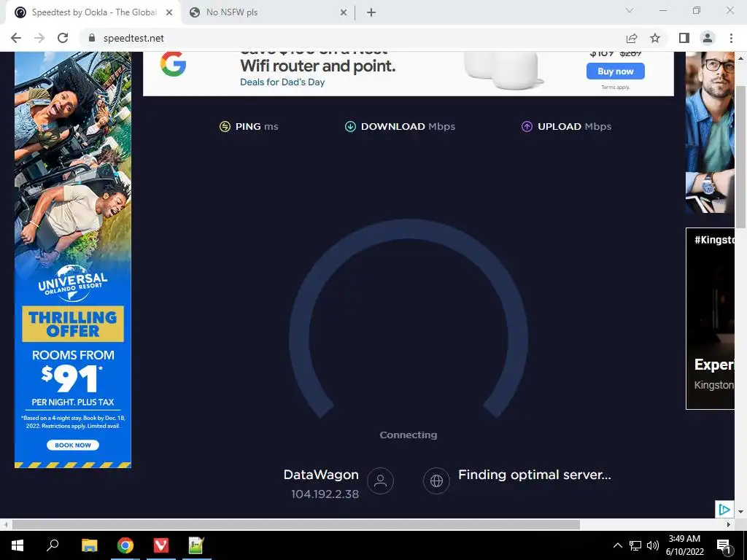Share this page using the share icon

pos(632,38)
